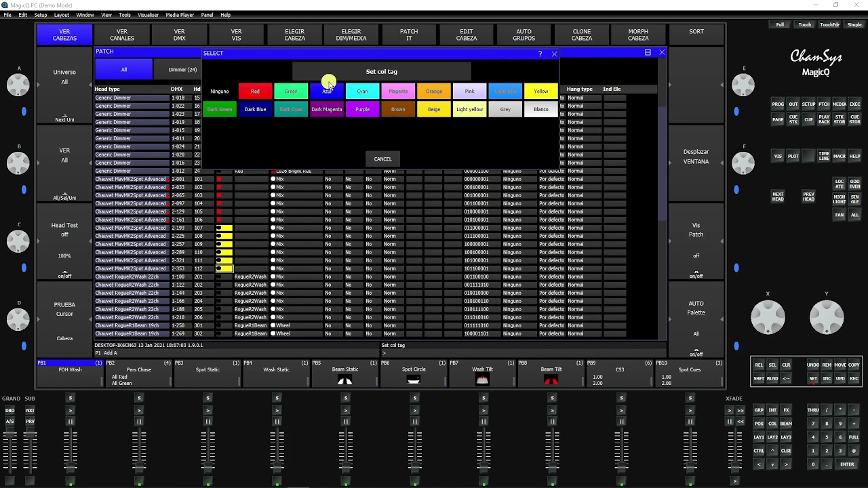Click the CUE STK console key
This screenshot has width=868, height=488.
tap(793, 119)
